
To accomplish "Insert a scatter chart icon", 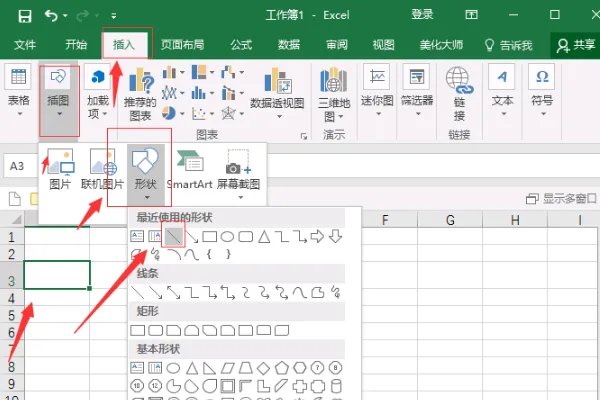I will (x=203, y=113).
